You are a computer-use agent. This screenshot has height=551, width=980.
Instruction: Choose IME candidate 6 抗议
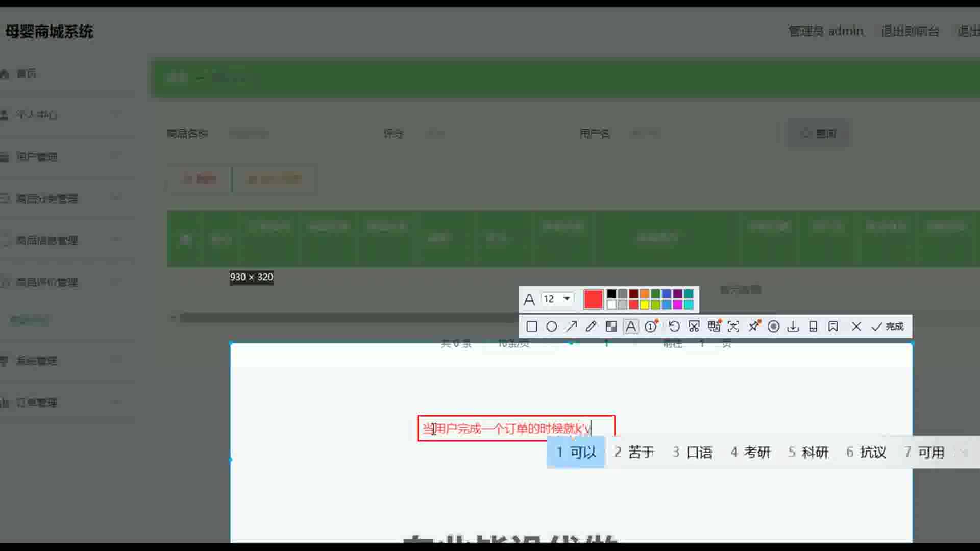pyautogui.click(x=866, y=452)
